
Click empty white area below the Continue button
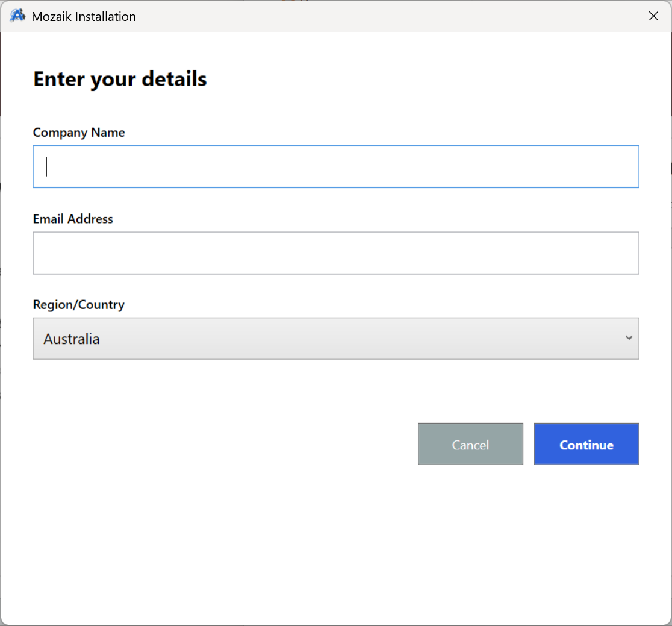tap(586, 530)
